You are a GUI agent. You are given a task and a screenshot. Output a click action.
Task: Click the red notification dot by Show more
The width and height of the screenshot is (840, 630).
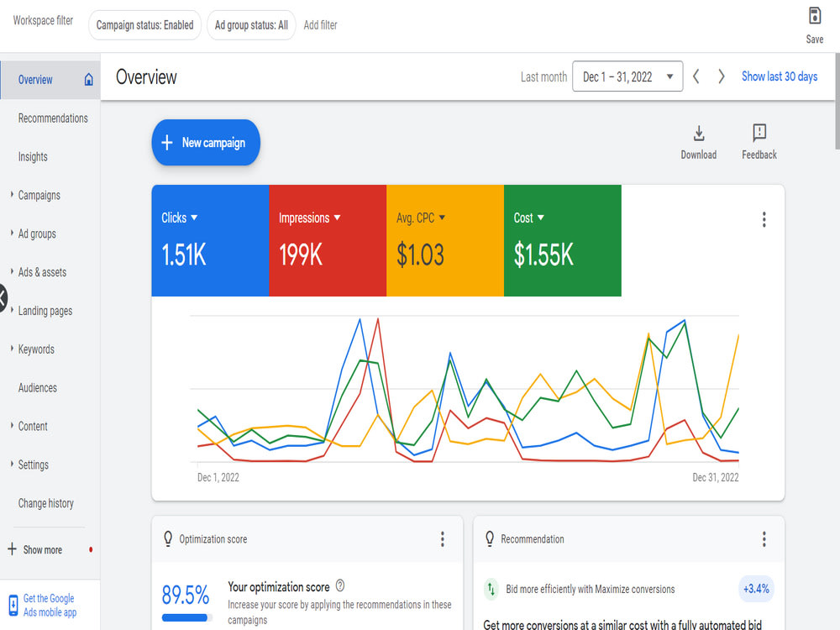click(91, 549)
